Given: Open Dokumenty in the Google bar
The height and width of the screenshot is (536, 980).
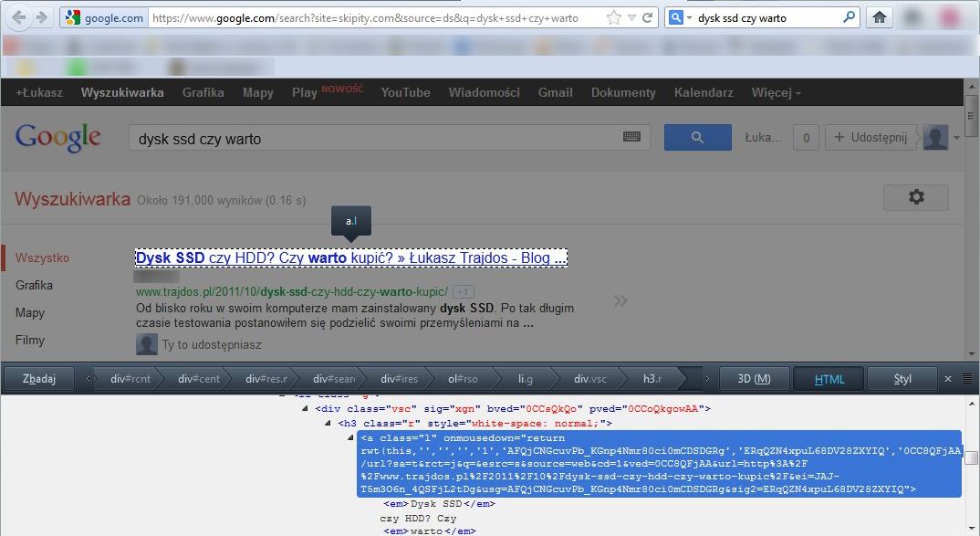Looking at the screenshot, I should tap(623, 92).
